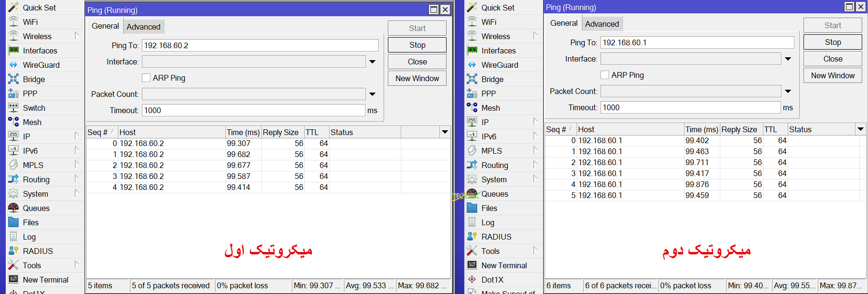Open Files in the left sidebar

click(30, 222)
